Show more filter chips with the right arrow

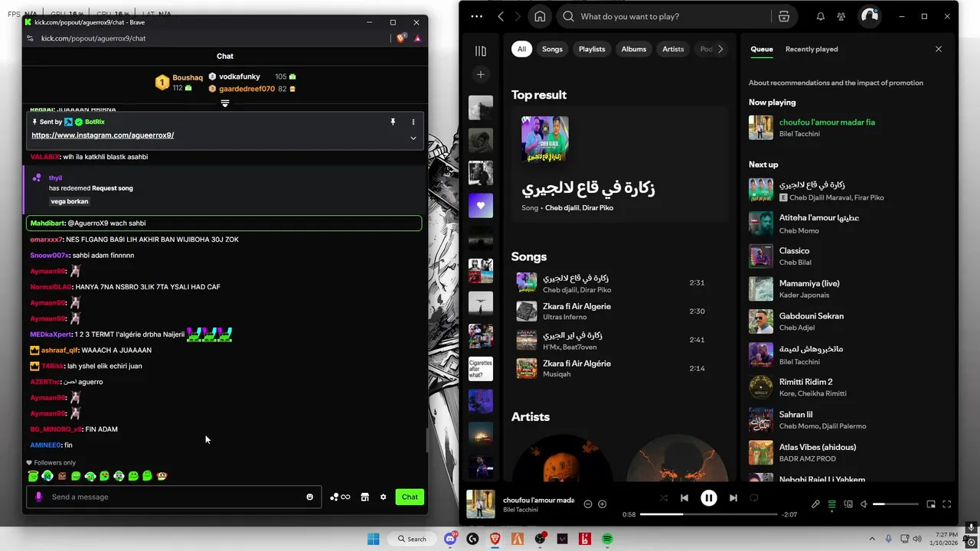tap(720, 49)
